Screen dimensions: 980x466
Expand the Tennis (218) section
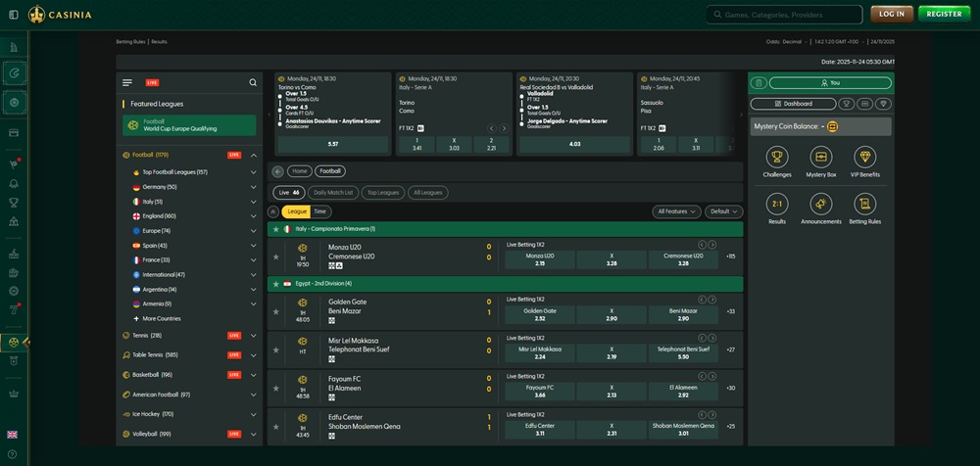point(254,336)
